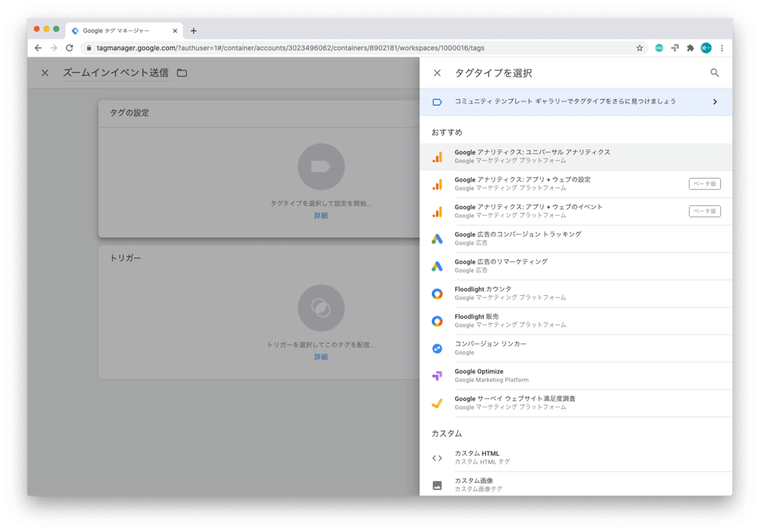The image size is (760, 532).
Task: Reload the Tag Manager page
Action: (x=70, y=48)
